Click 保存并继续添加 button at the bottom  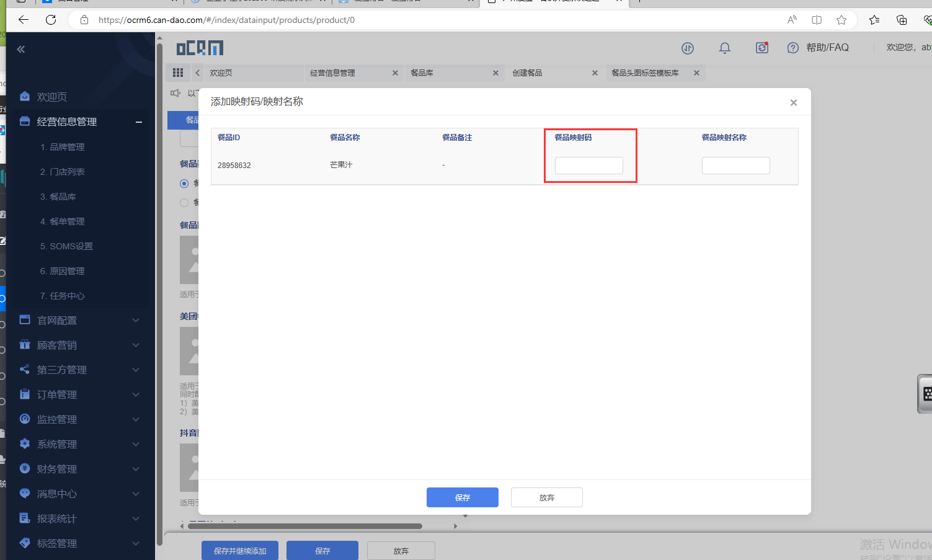[x=240, y=551]
